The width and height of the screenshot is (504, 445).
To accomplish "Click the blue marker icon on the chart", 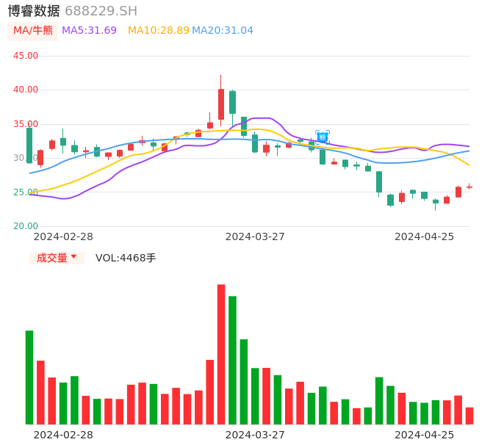I will click(x=322, y=137).
